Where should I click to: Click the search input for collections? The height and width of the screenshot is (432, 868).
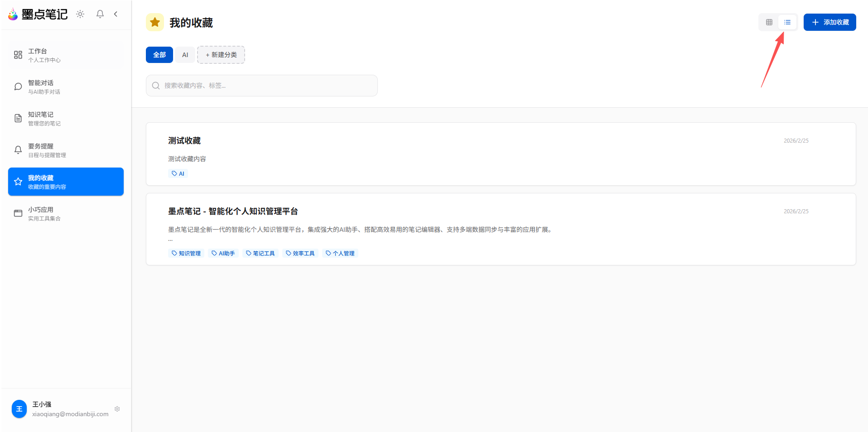261,86
